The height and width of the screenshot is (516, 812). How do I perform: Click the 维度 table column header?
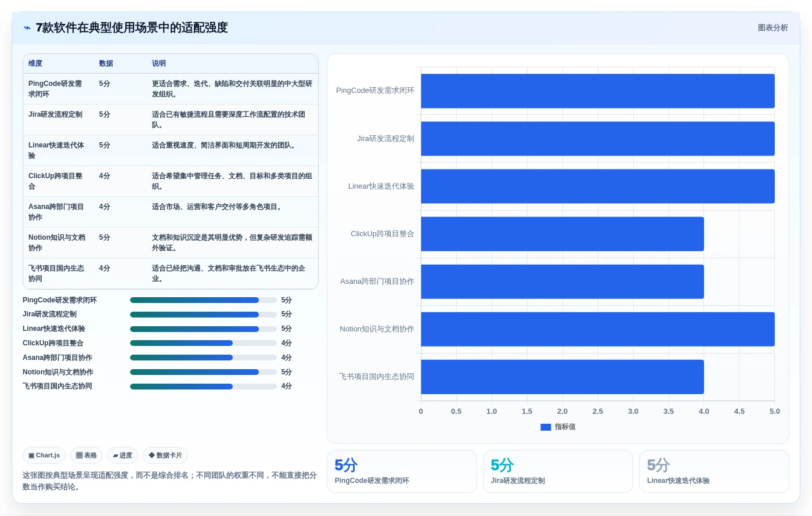click(x=35, y=63)
